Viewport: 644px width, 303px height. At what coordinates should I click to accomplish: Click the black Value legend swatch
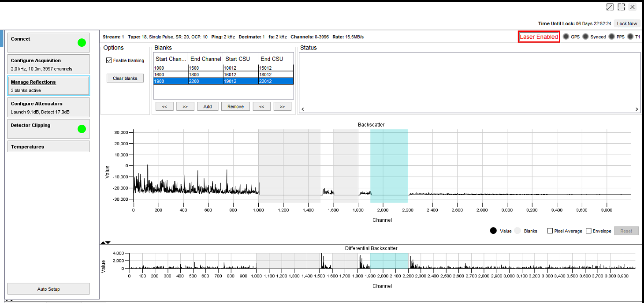[493, 231]
